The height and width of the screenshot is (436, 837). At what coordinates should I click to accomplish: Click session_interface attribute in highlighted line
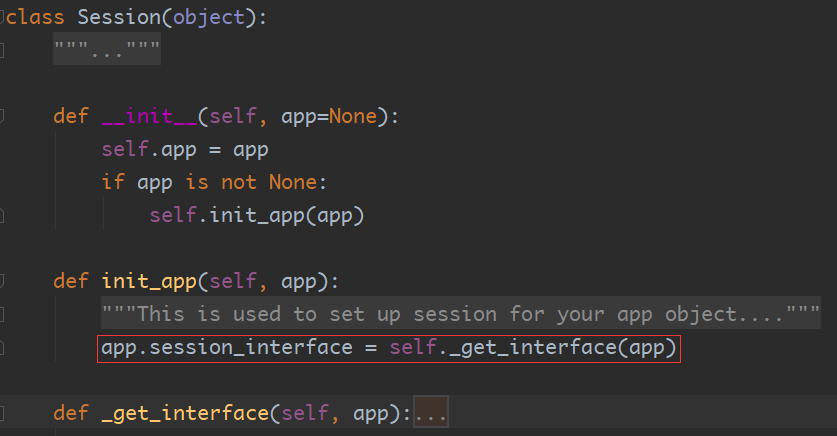point(251,347)
